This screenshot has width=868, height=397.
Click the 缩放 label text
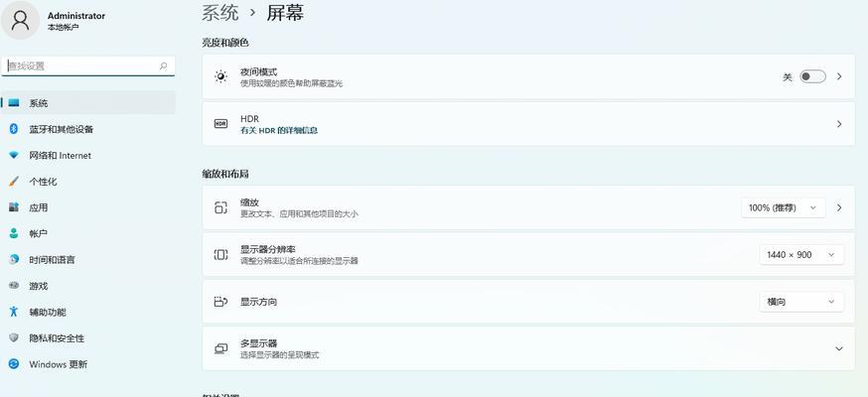click(x=249, y=202)
